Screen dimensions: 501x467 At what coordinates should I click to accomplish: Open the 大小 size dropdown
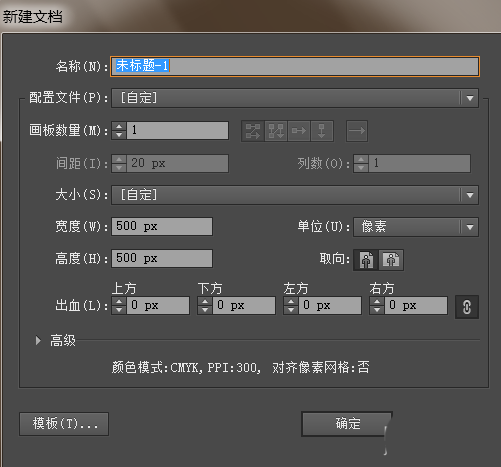(x=295, y=195)
